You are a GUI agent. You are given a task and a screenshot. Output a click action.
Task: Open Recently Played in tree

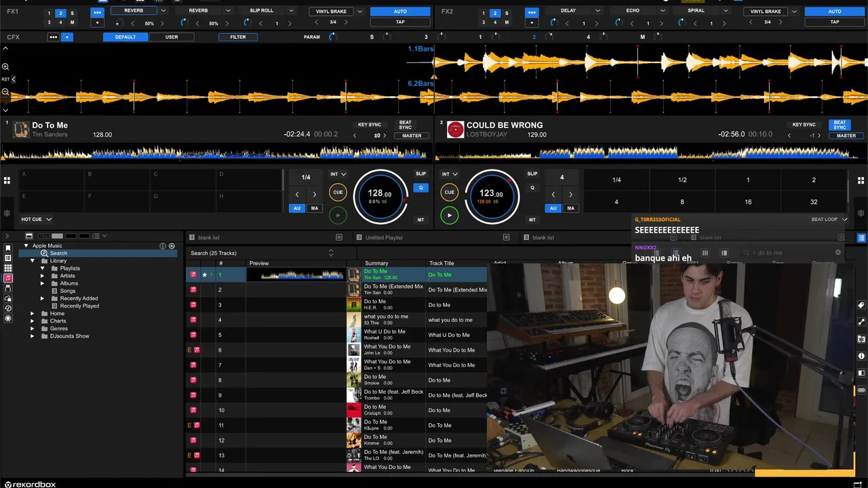click(x=79, y=306)
